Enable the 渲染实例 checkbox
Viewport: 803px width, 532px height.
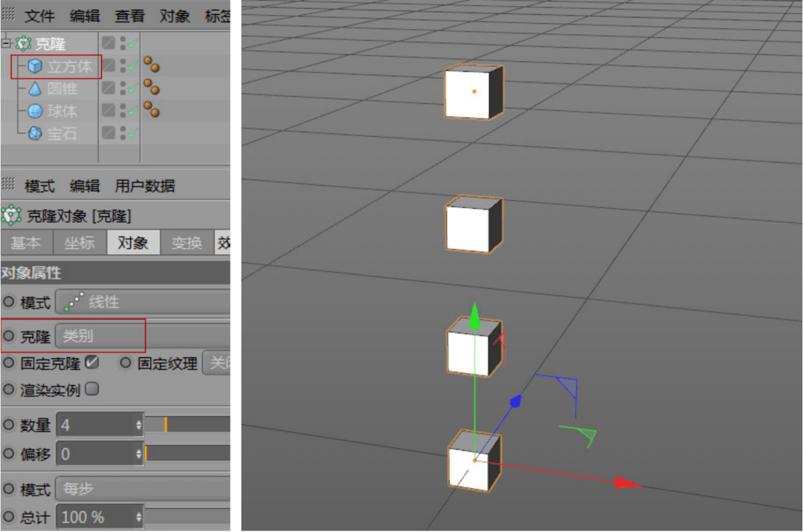(x=91, y=389)
